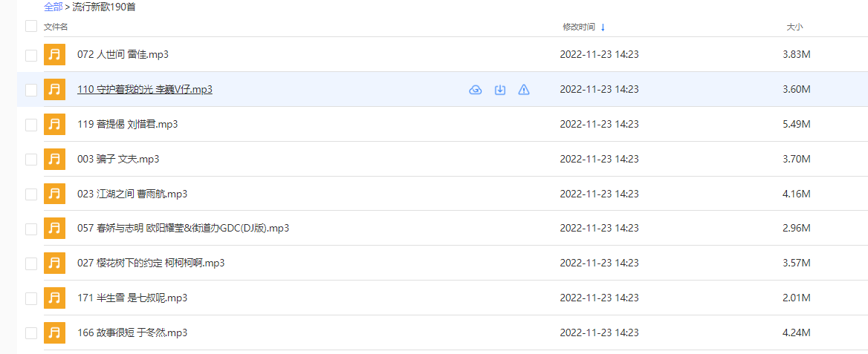Click the 3.57M size of 027 樱花树下的约定

(797, 263)
